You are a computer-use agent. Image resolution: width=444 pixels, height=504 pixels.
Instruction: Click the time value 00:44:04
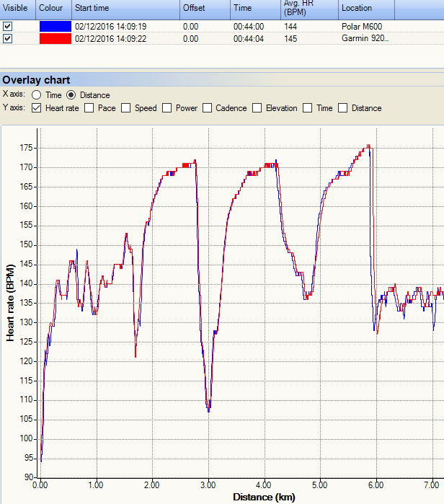click(249, 38)
